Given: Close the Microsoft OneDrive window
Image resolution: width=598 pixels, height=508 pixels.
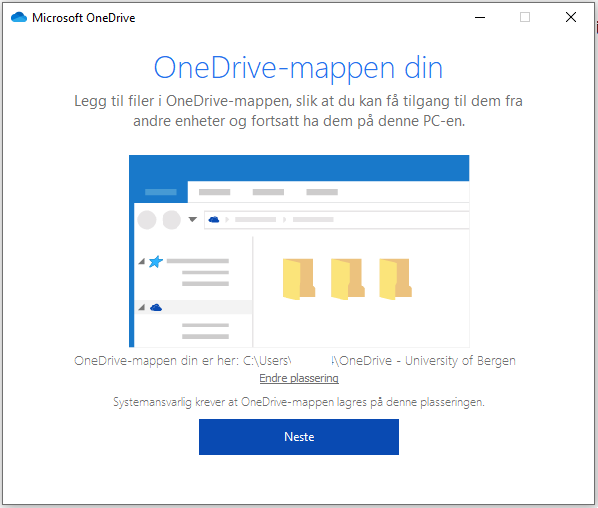Looking at the screenshot, I should pyautogui.click(x=571, y=17).
